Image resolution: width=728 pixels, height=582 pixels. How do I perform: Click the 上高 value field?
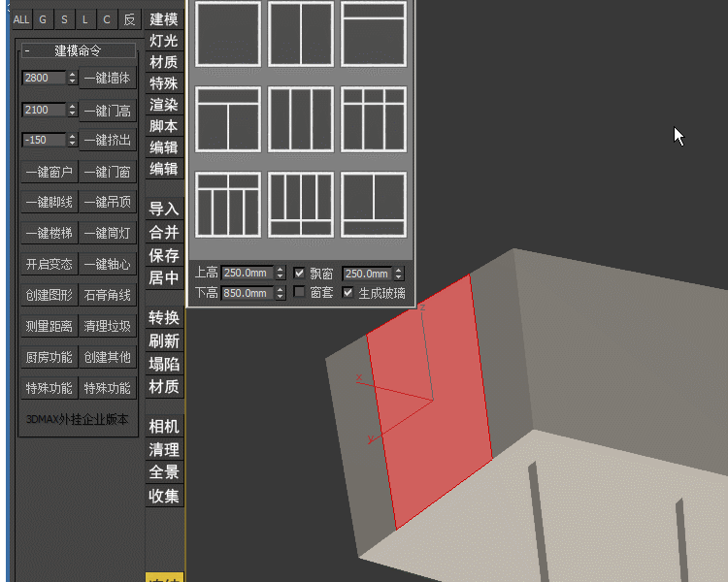(x=248, y=273)
